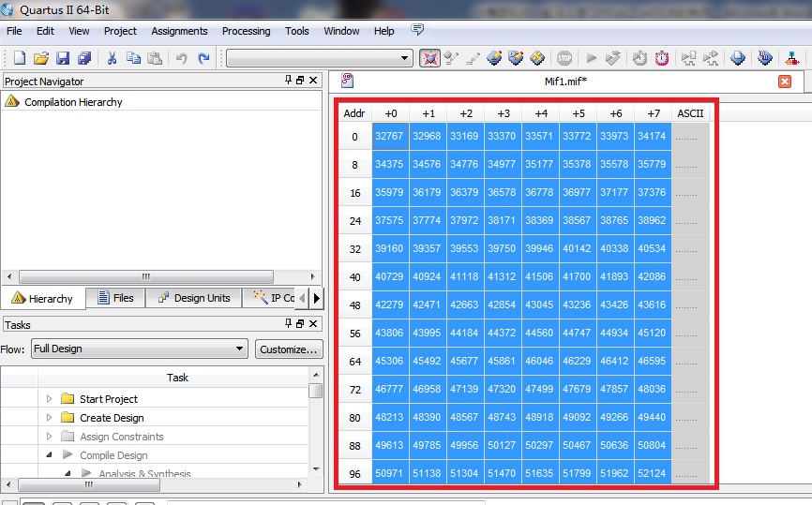This screenshot has width=812, height=505.
Task: Collapse the Analysis & Synthesis task
Action: (68, 473)
